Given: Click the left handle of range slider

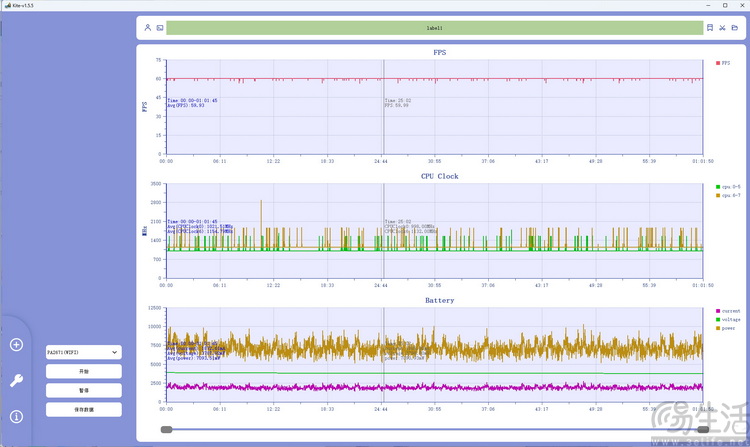Looking at the screenshot, I should (x=167, y=429).
